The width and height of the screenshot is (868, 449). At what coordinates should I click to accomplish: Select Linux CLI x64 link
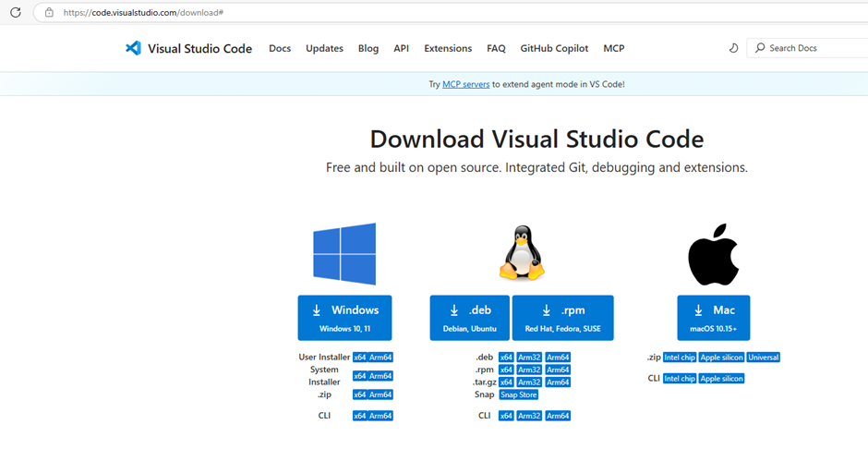[506, 416]
